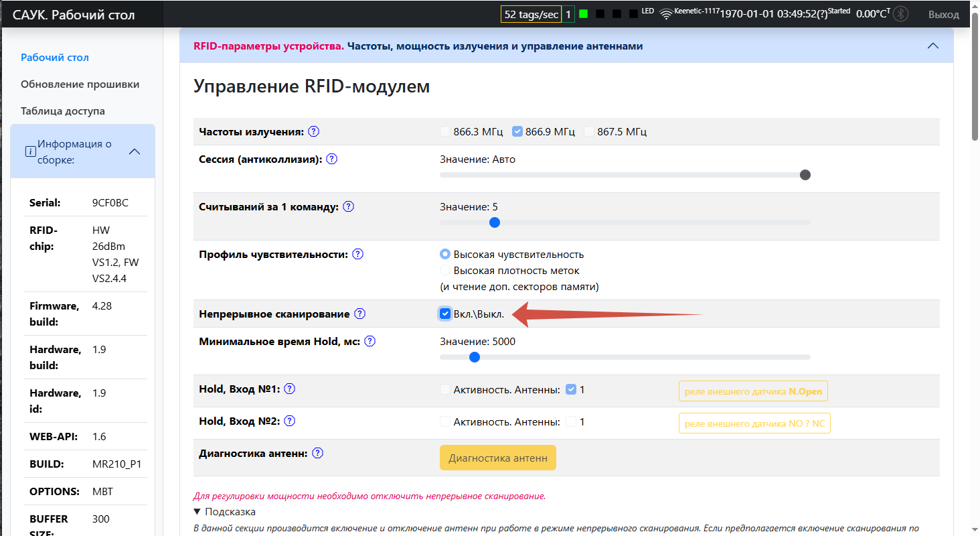
Task: Open help for Профиль чувствительности
Action: pyautogui.click(x=358, y=254)
